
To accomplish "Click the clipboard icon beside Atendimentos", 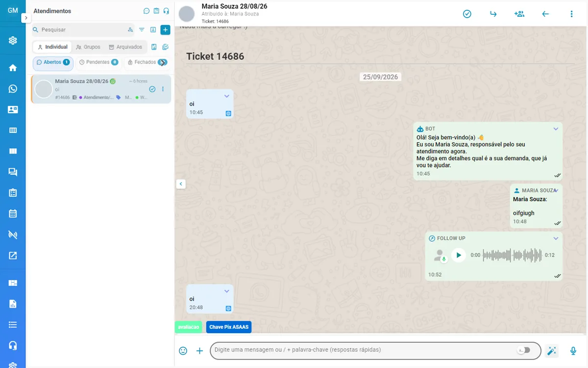I will coord(156,11).
